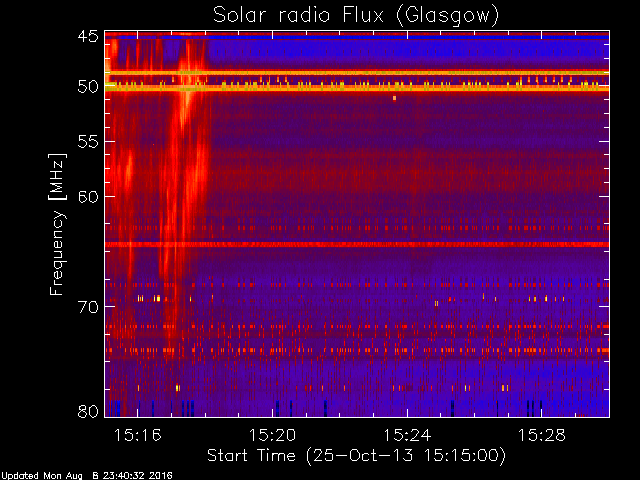Viewport: 640px width, 480px height.
Task: Click the 15:28 time tick label
Action: (542, 435)
